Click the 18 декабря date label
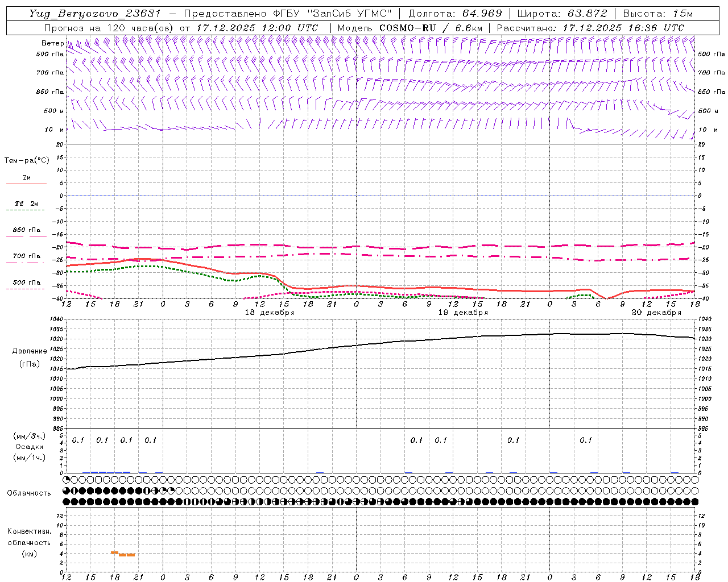This screenshot has width=728, height=582. point(269,313)
